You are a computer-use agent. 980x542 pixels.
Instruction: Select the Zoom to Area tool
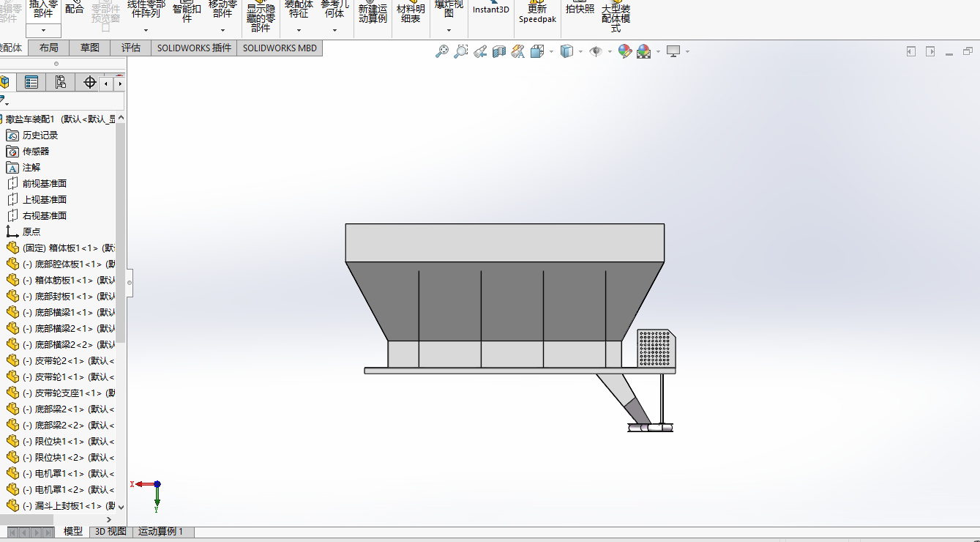click(x=460, y=51)
